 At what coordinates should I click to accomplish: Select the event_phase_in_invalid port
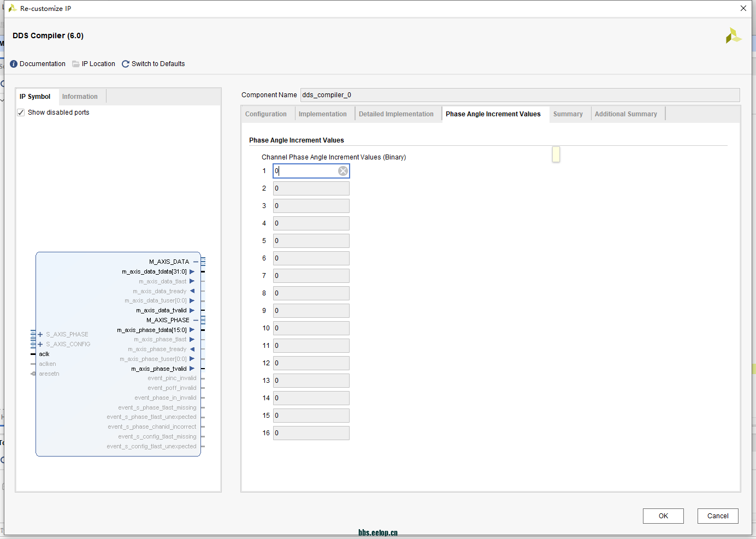[166, 398]
